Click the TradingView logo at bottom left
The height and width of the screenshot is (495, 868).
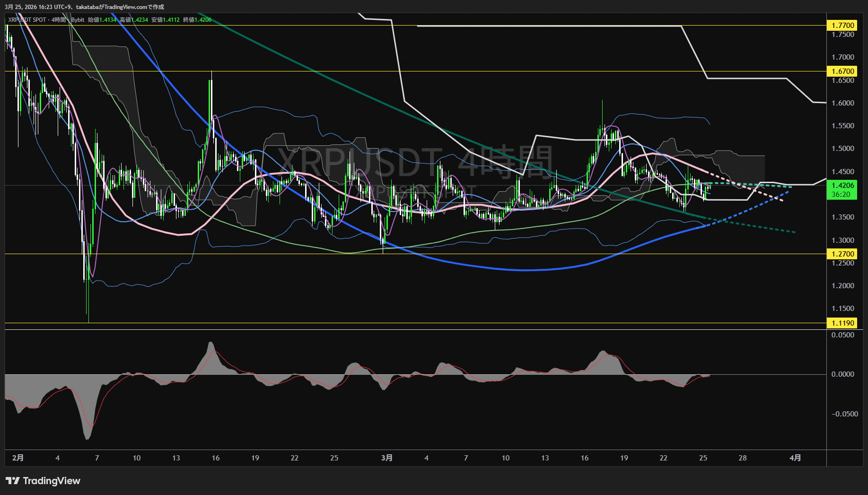pos(43,481)
